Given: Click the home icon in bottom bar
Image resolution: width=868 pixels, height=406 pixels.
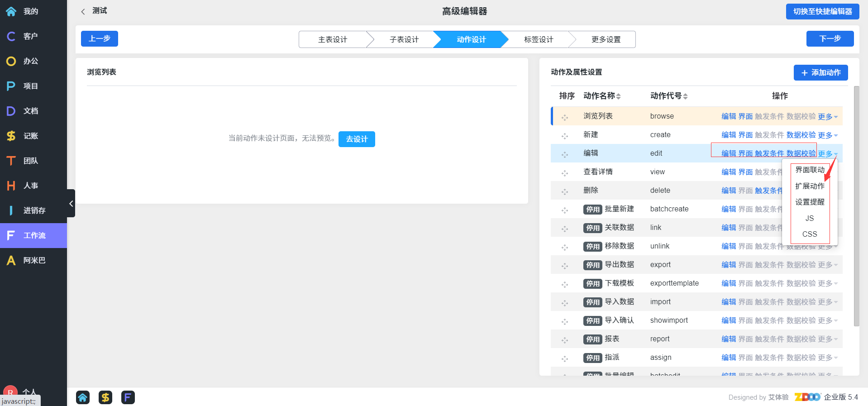Looking at the screenshot, I should [x=83, y=397].
